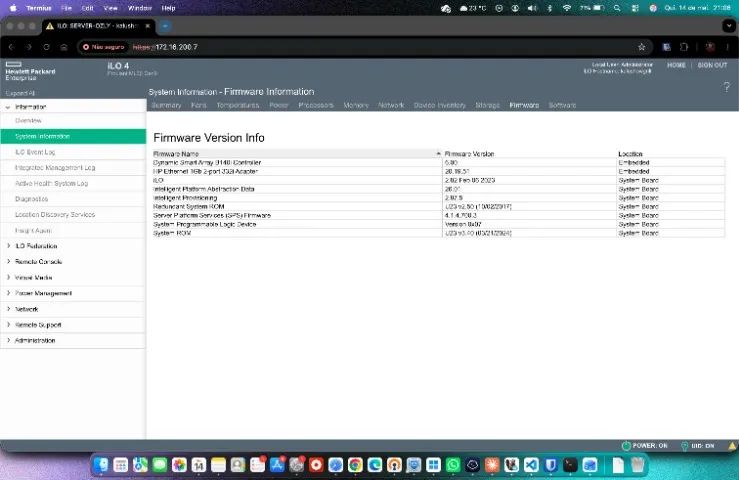Image resolution: width=739 pixels, height=480 pixels.
Task: Open the Trash in the Dock
Action: click(x=638, y=465)
